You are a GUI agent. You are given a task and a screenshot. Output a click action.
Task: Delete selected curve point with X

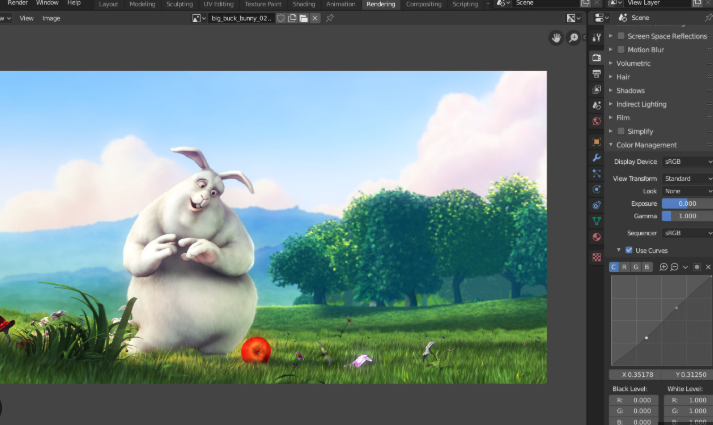708,267
